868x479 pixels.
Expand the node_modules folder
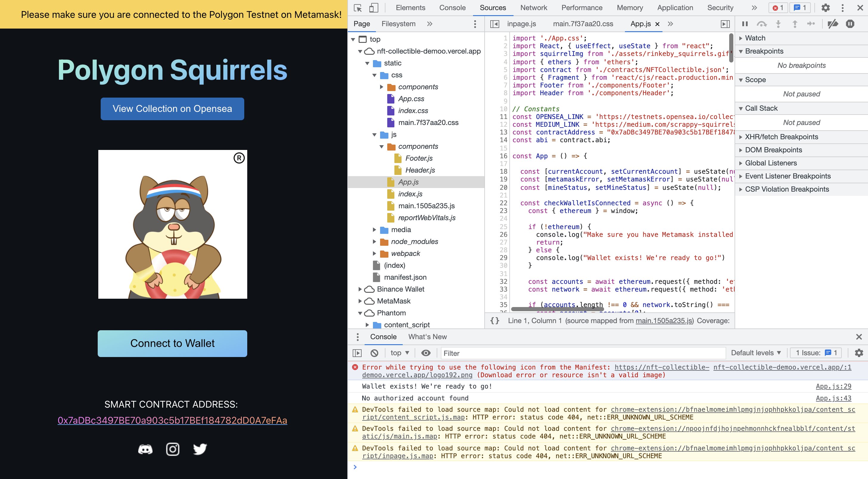[374, 242]
